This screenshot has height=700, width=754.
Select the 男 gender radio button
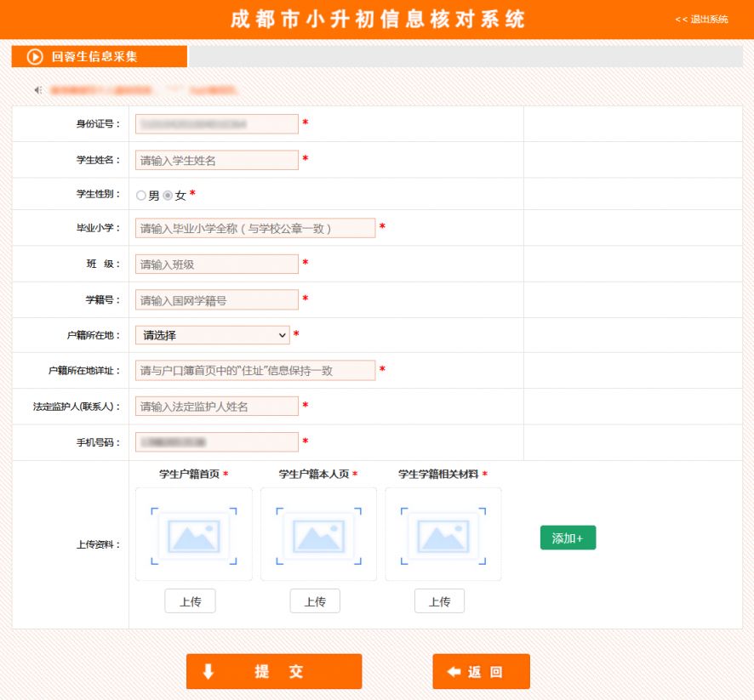coord(141,194)
